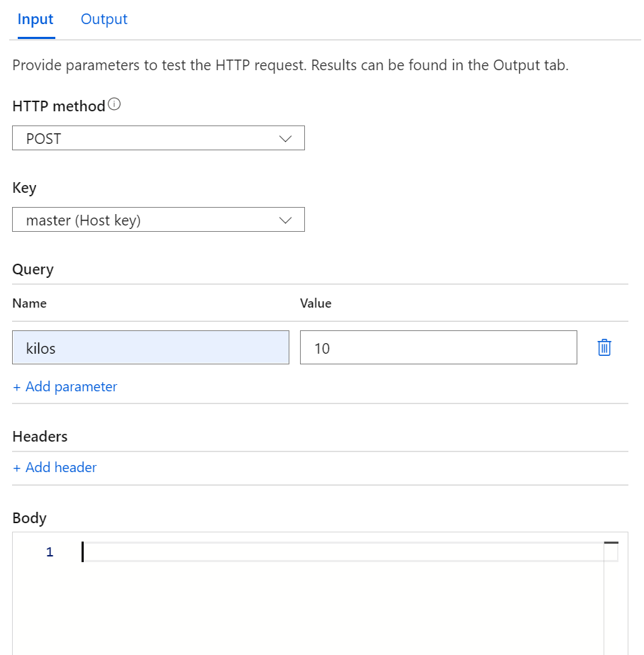Open the HTTP method dropdown showing POST
644x655 pixels.
pos(158,138)
